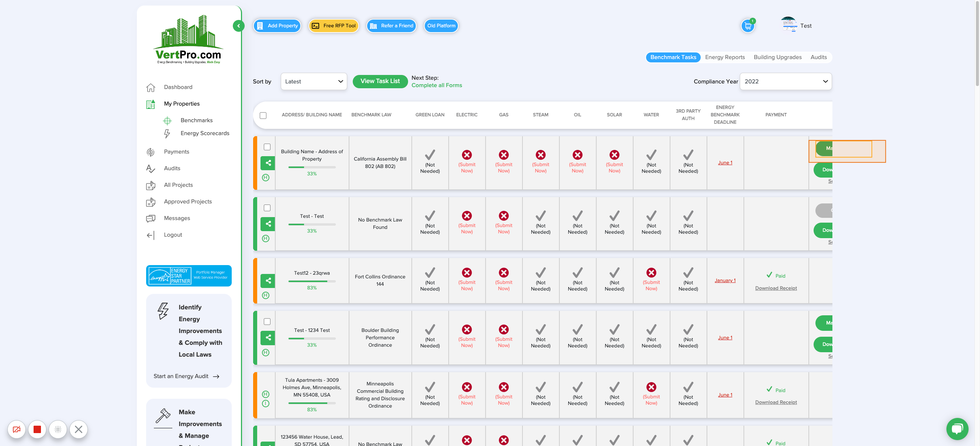The height and width of the screenshot is (446, 980).
Task: Click the Dashboard home icon
Action: tap(151, 87)
